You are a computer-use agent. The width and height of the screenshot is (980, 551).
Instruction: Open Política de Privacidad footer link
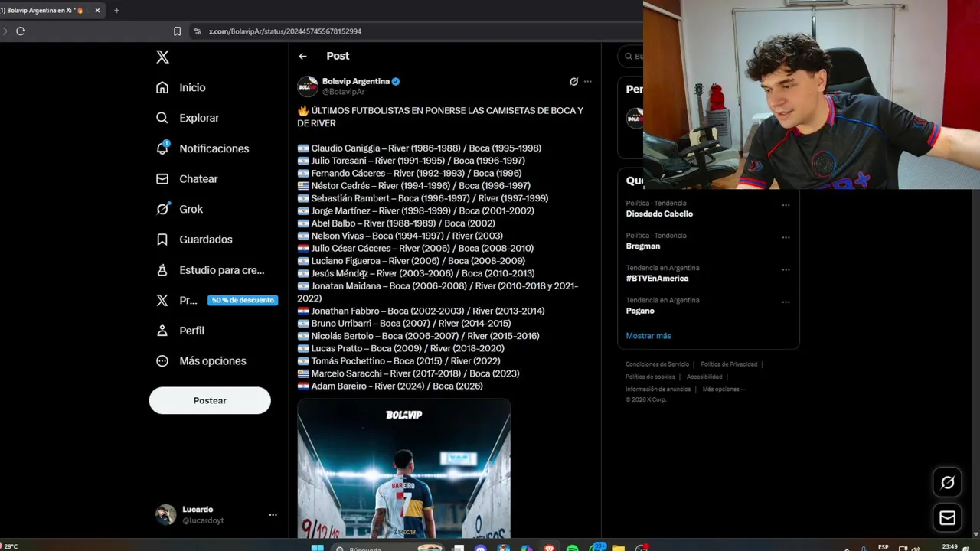(x=729, y=364)
